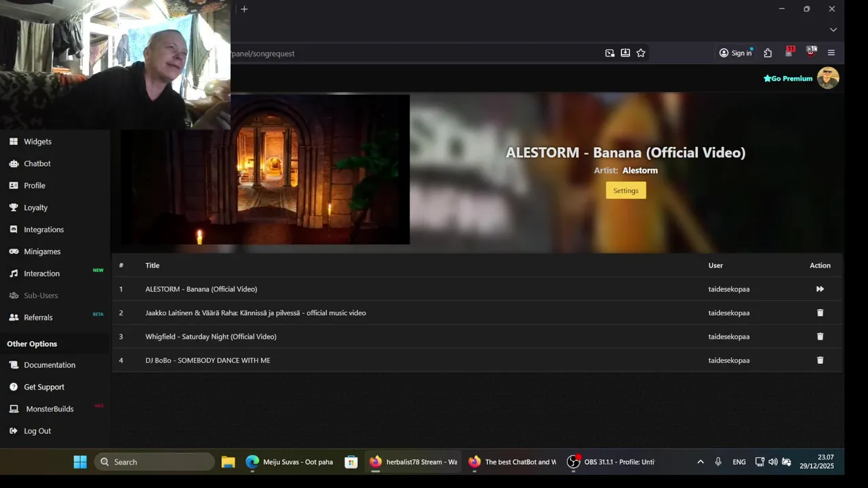
Task: Select 'Whigfield - Saturday Night (Official Video)' title
Action: tap(211, 336)
